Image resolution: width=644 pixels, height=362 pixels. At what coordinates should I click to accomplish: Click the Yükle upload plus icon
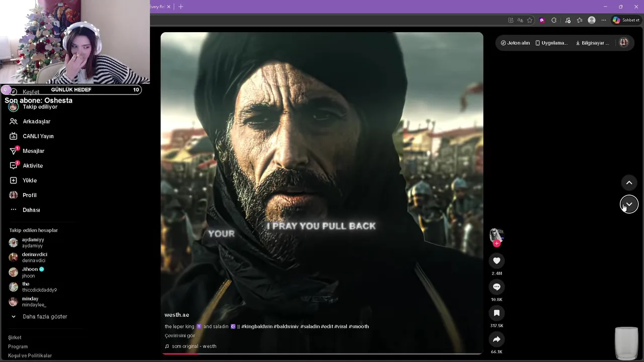14,180
